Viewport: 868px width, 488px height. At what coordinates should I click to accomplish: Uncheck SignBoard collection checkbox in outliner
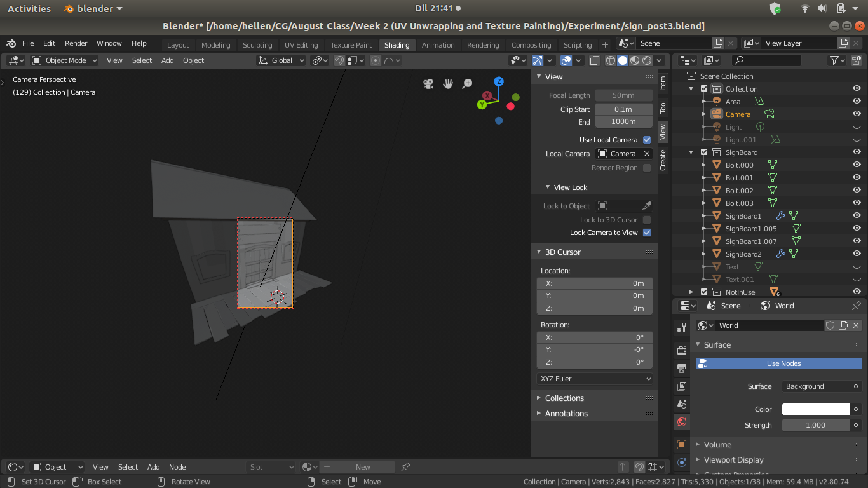click(704, 152)
